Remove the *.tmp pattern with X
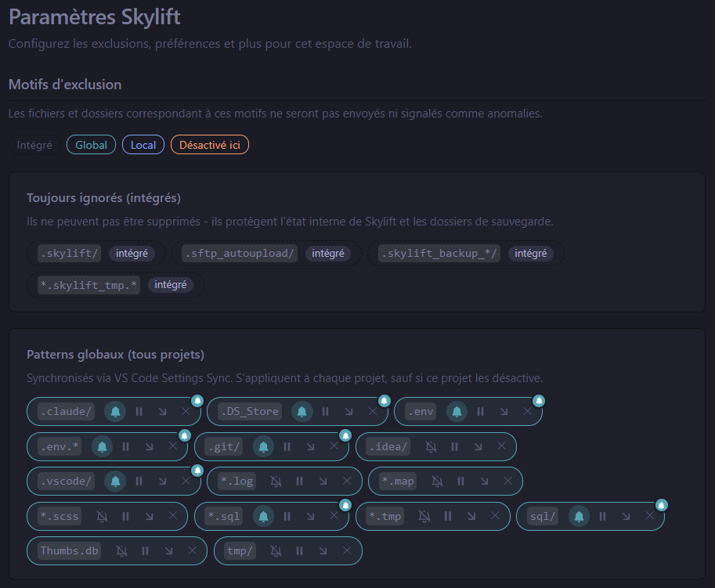 [x=495, y=515]
